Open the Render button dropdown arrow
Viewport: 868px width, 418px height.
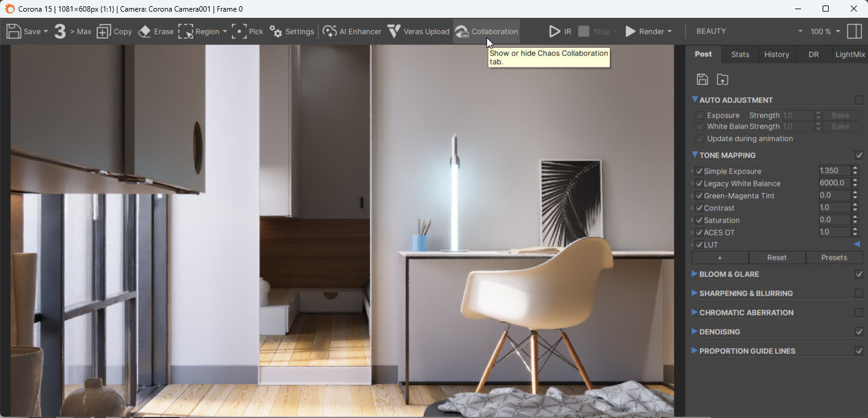tap(669, 31)
